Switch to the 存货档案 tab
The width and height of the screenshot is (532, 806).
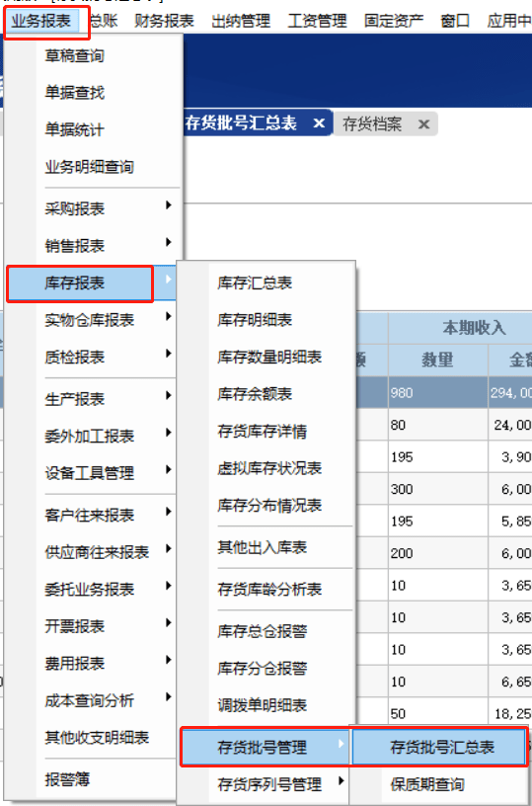372,124
